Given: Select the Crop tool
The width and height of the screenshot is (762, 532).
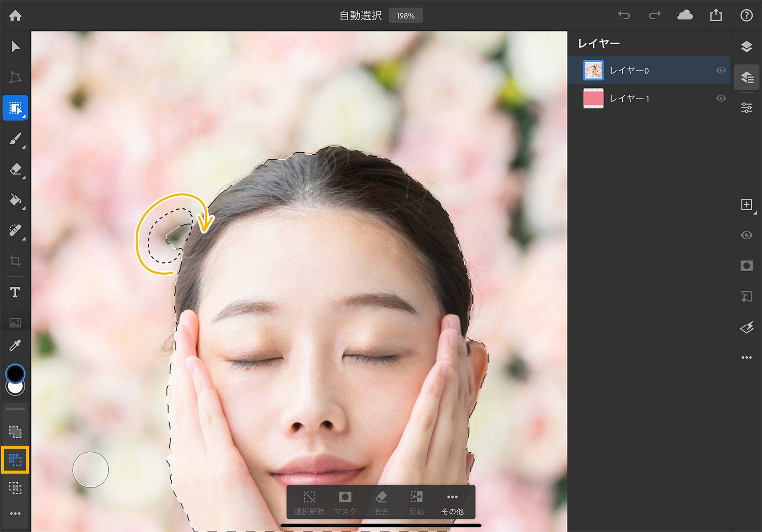Looking at the screenshot, I should pos(15,261).
